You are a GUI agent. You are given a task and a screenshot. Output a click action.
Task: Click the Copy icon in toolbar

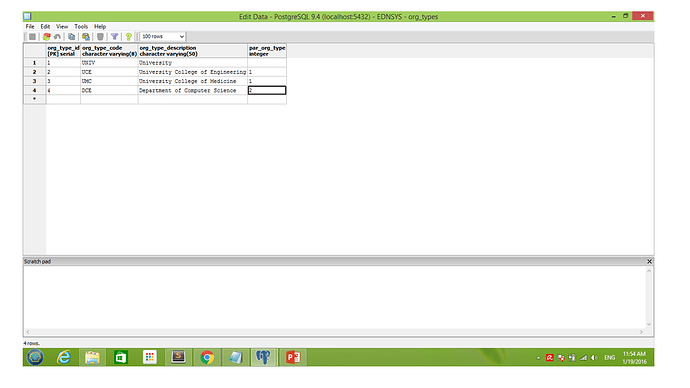[x=71, y=37]
